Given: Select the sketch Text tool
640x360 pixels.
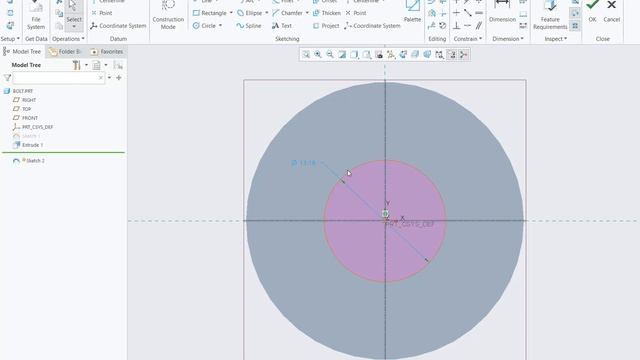Looking at the screenshot, I should coord(282,26).
